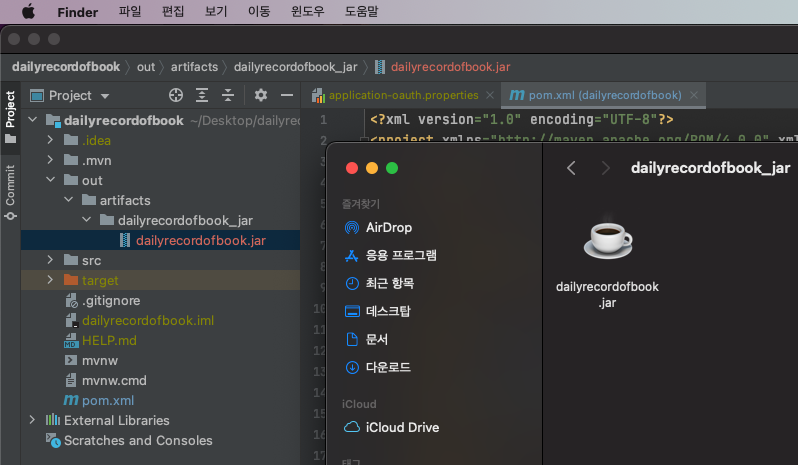Expand the target folder
Viewport: 798px width, 465px height.
pos(50,280)
